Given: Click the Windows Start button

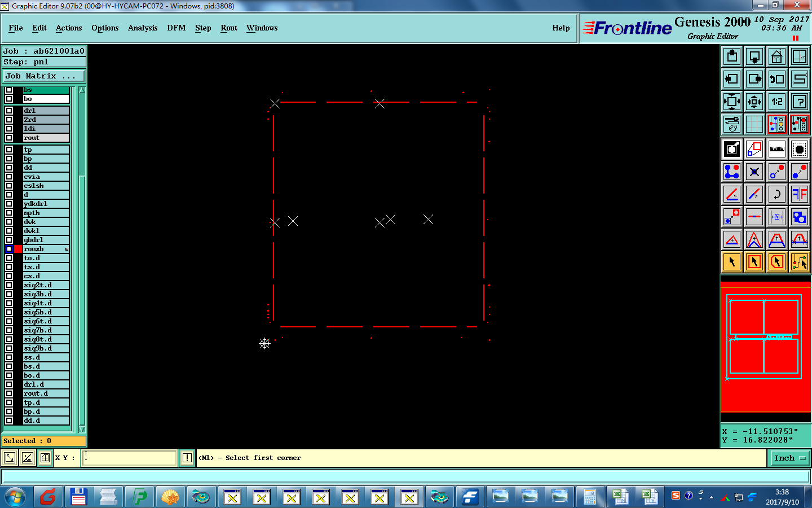Looking at the screenshot, I should point(15,497).
